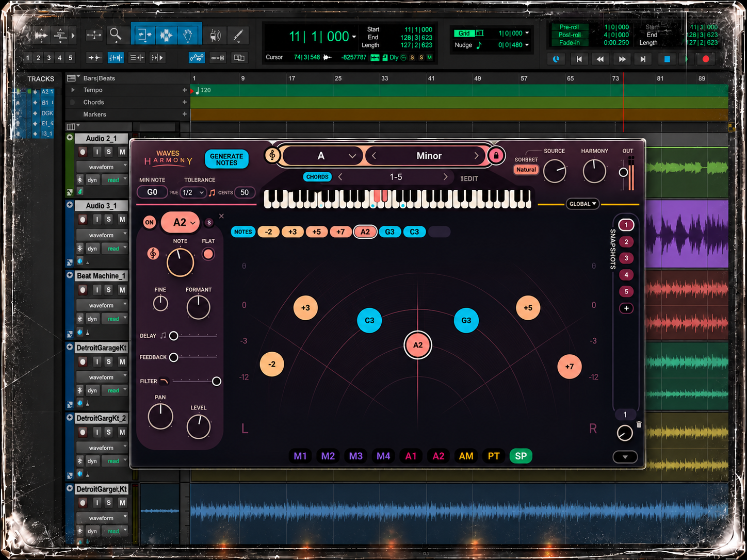Select the SP mode tab
The image size is (747, 560).
point(521,456)
